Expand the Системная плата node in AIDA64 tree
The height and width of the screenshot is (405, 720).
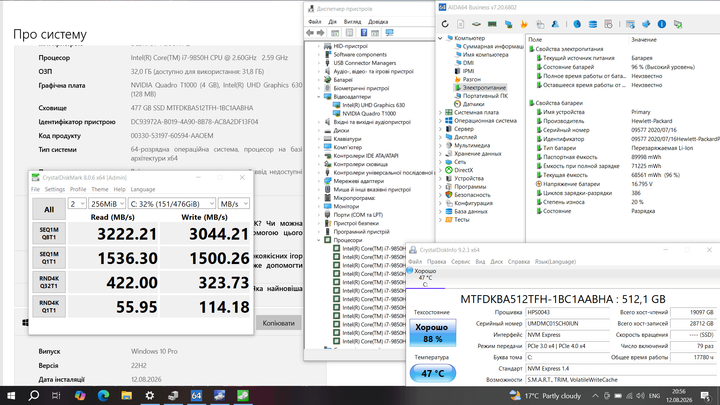click(440, 112)
